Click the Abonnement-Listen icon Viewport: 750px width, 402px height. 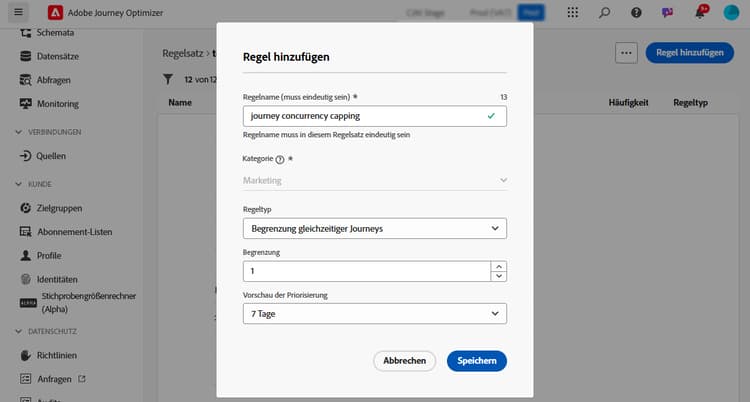tap(25, 232)
